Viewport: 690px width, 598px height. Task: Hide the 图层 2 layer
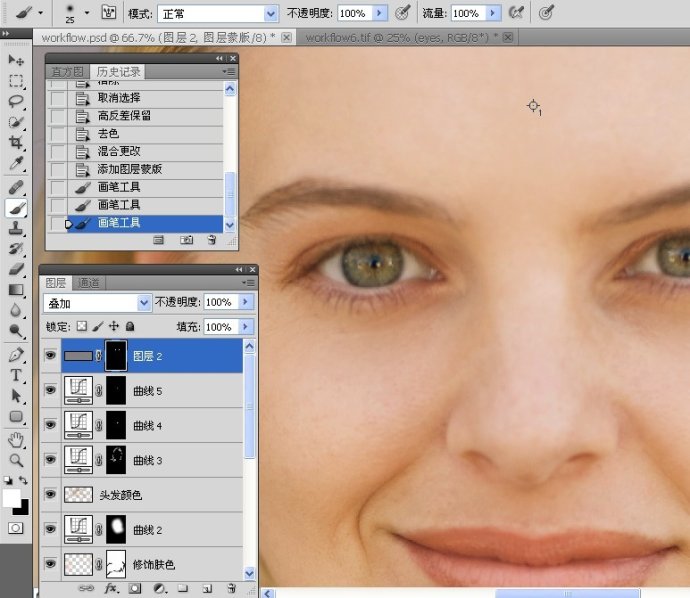pyautogui.click(x=51, y=355)
